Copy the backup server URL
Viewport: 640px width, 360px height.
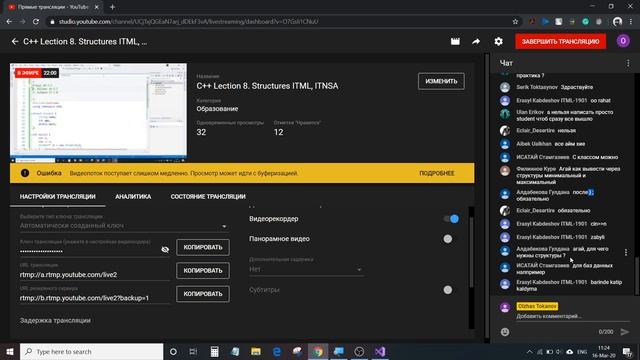click(203, 294)
